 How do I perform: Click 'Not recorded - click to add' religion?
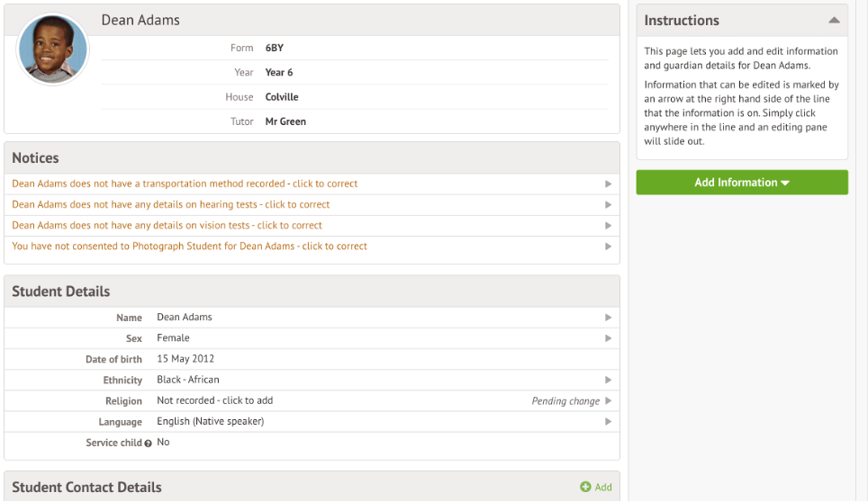point(214,400)
